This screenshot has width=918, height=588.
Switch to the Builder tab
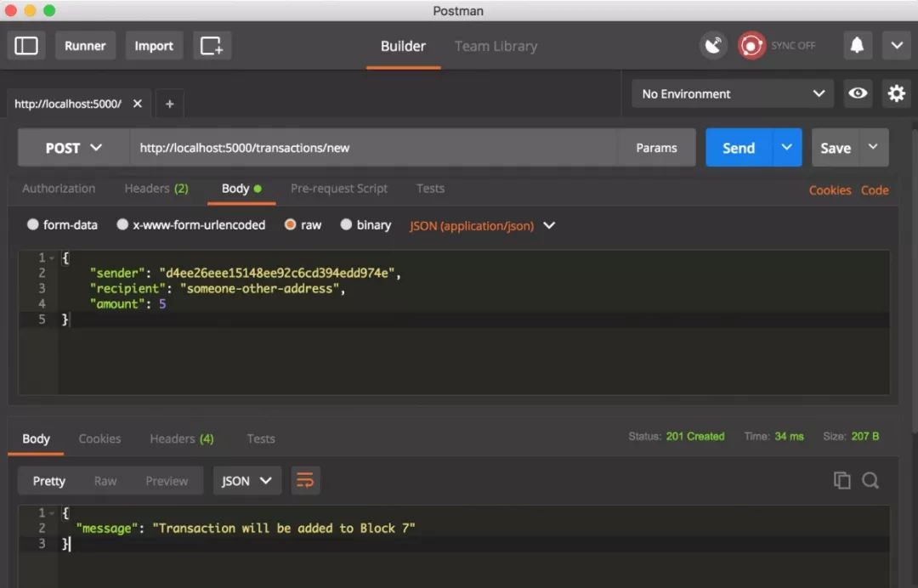pos(403,46)
